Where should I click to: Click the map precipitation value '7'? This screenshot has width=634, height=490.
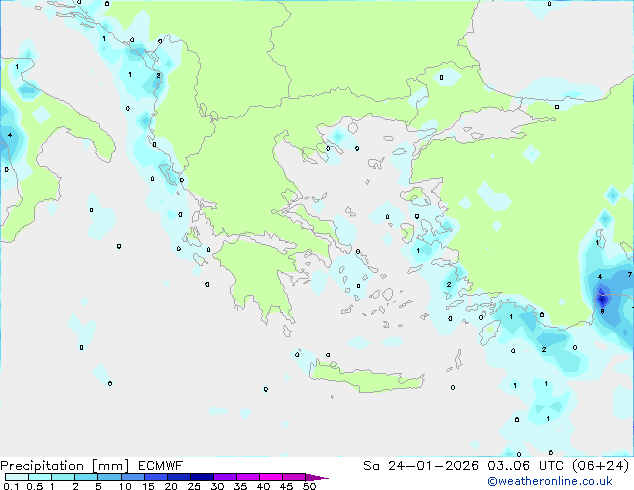coord(630,275)
